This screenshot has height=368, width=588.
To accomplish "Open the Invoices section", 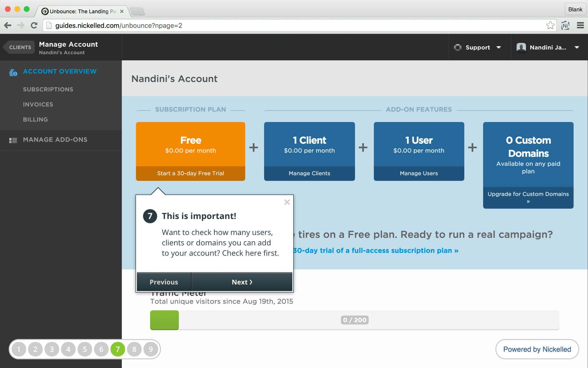I will pyautogui.click(x=38, y=104).
